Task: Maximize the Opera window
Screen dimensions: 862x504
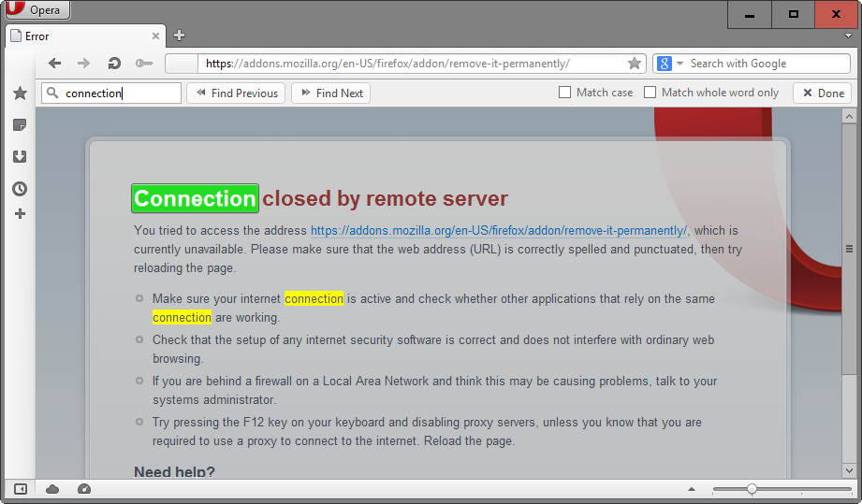Action: (794, 15)
